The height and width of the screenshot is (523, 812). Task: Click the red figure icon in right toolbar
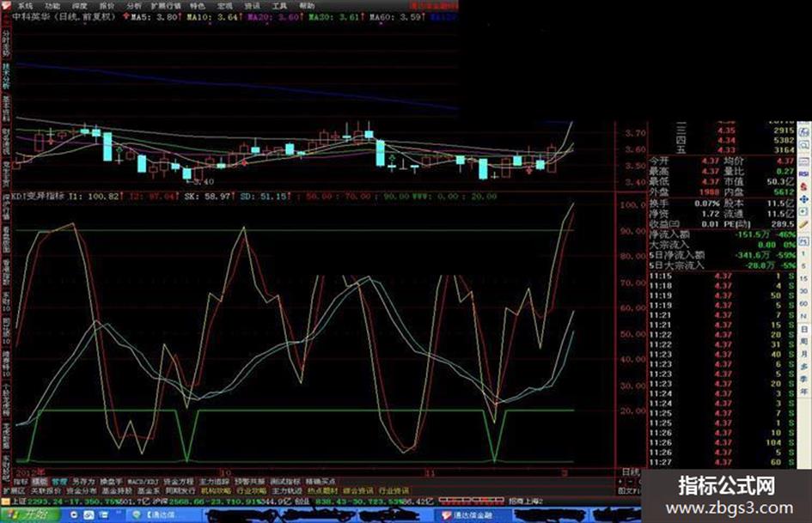[x=803, y=187]
